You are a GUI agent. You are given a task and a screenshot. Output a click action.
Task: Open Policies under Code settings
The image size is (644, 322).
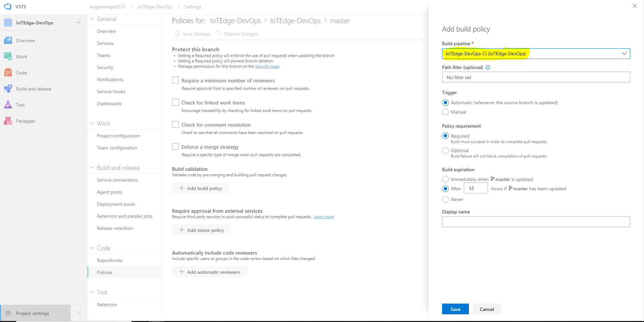[105, 272]
